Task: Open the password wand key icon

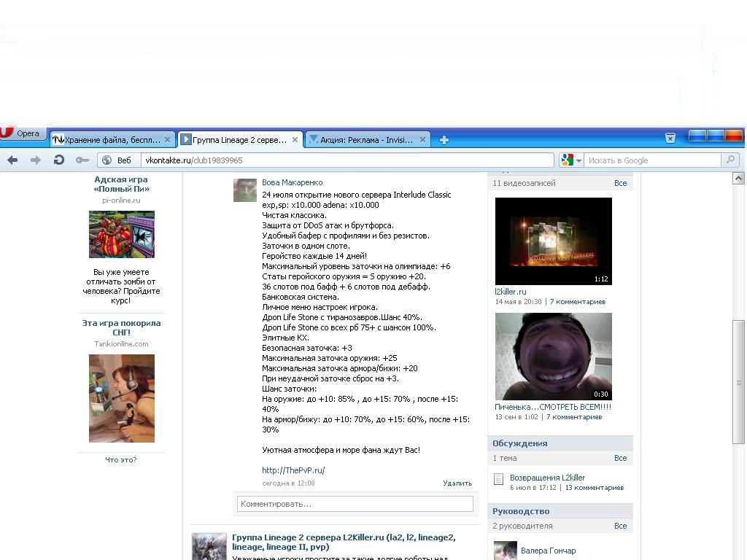Action: tap(82, 160)
